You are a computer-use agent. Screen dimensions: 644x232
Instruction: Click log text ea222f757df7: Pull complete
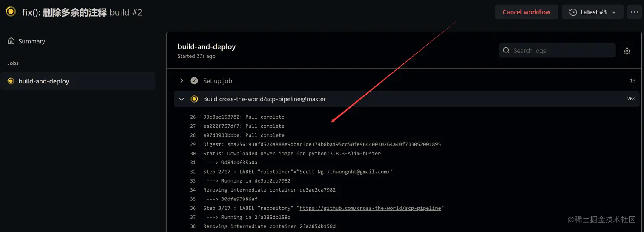click(x=244, y=126)
